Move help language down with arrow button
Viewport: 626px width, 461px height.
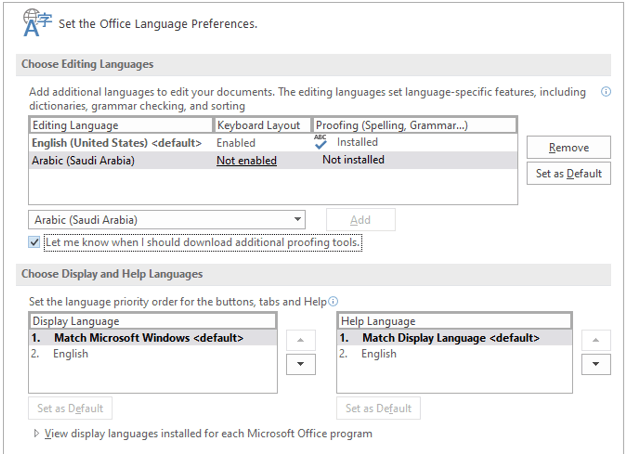[596, 364]
